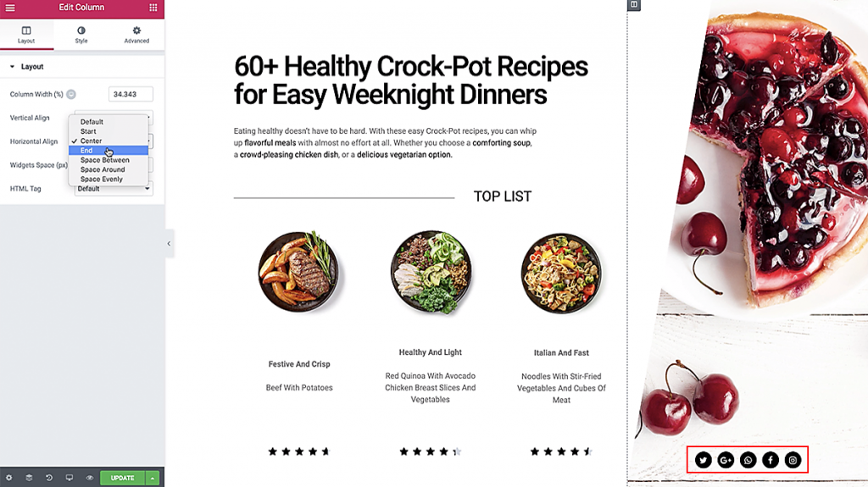Expand save options arrow next to Update
Viewport: 868px width, 487px height.
tap(153, 478)
